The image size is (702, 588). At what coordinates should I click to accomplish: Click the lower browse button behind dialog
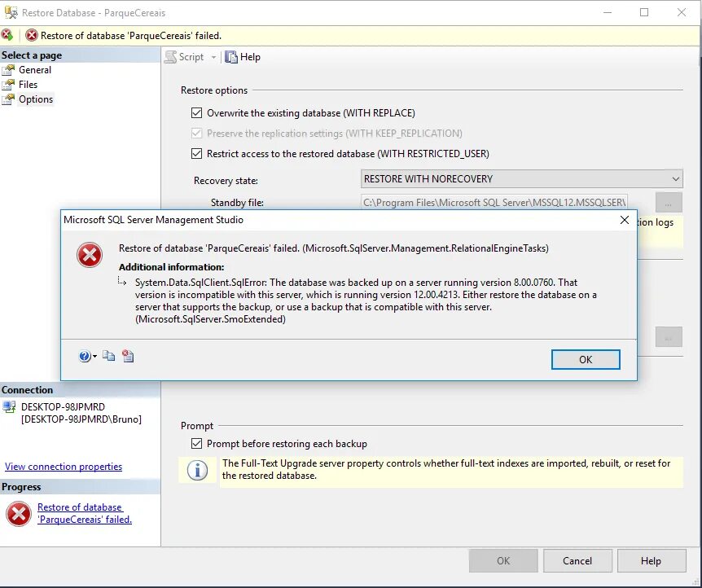coord(669,337)
